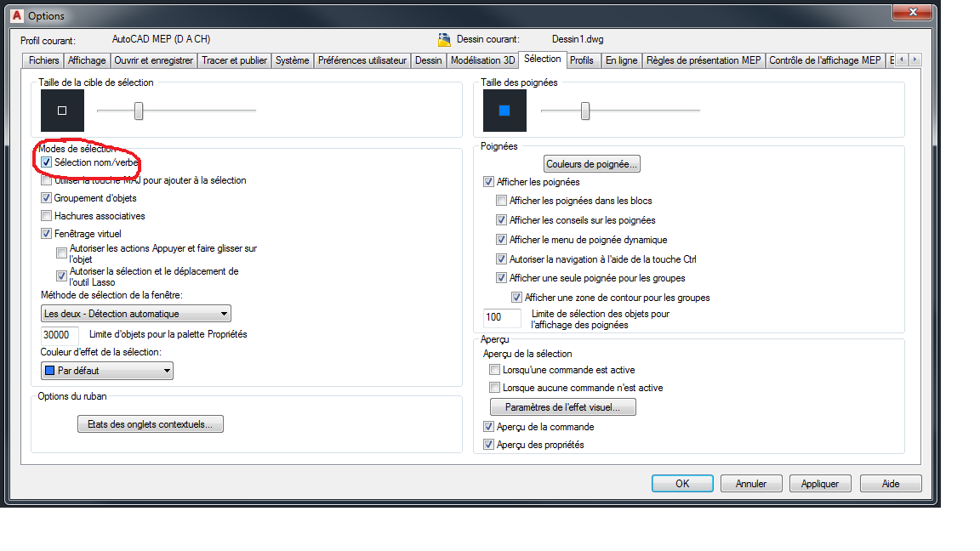Enable Lorsqu'une commande est active
The height and width of the screenshot is (551, 980).
pyautogui.click(x=494, y=369)
